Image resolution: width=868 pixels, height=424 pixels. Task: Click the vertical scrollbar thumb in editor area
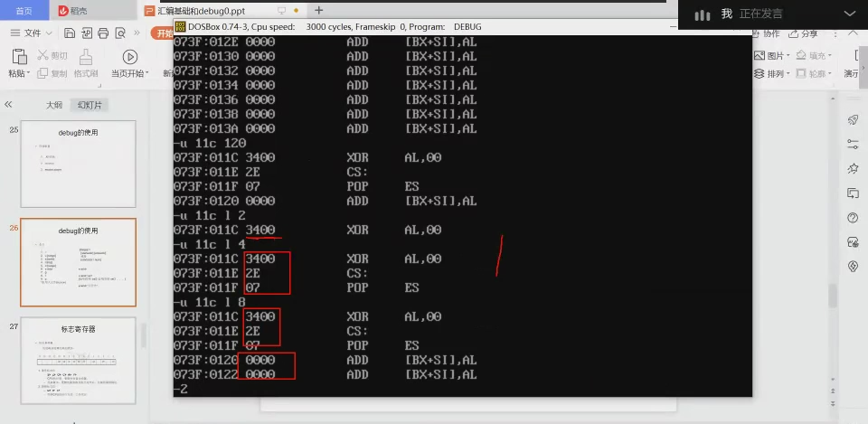tap(833, 296)
